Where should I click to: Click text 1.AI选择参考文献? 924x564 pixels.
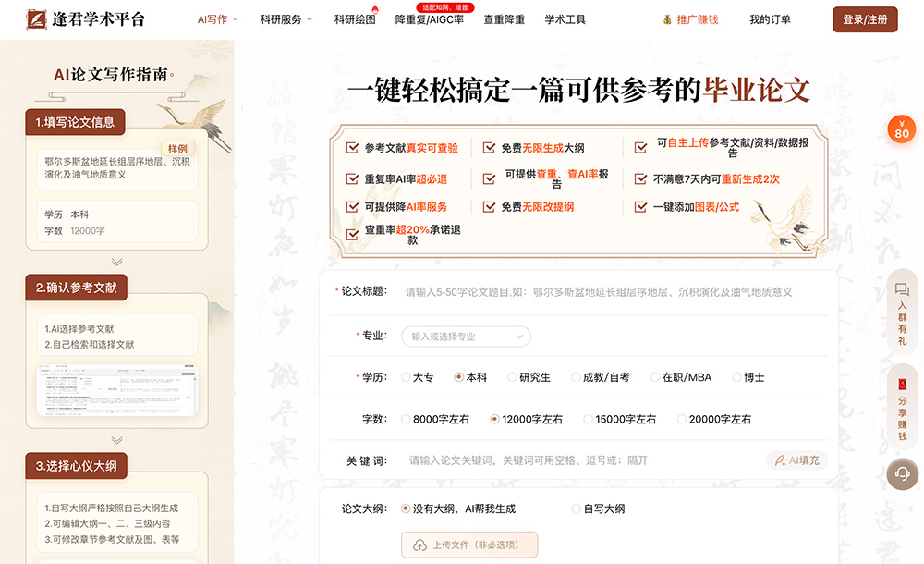pyautogui.click(x=79, y=328)
